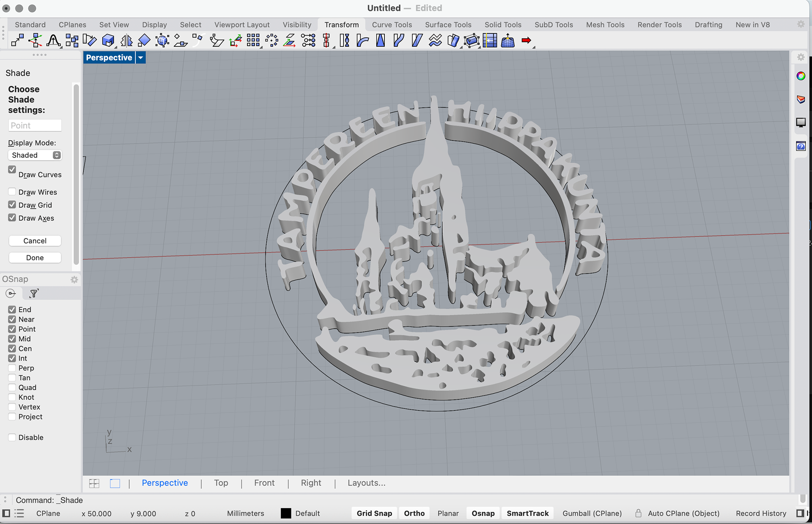Enable the Tan osnap
This screenshot has width=812, height=524.
click(x=12, y=378)
